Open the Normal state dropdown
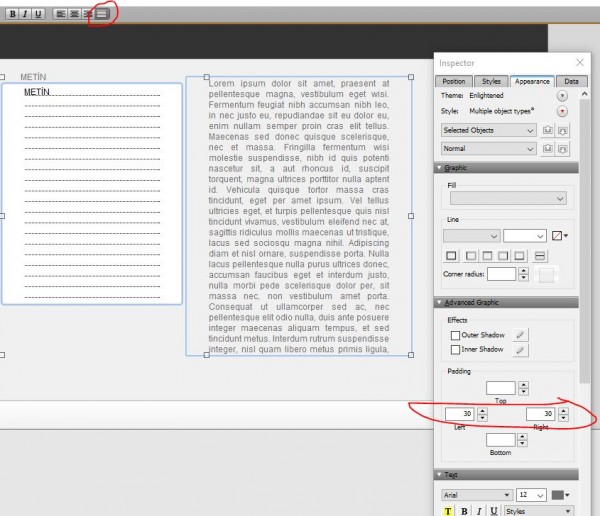Viewport: 600px width, 516px height. coord(489,149)
